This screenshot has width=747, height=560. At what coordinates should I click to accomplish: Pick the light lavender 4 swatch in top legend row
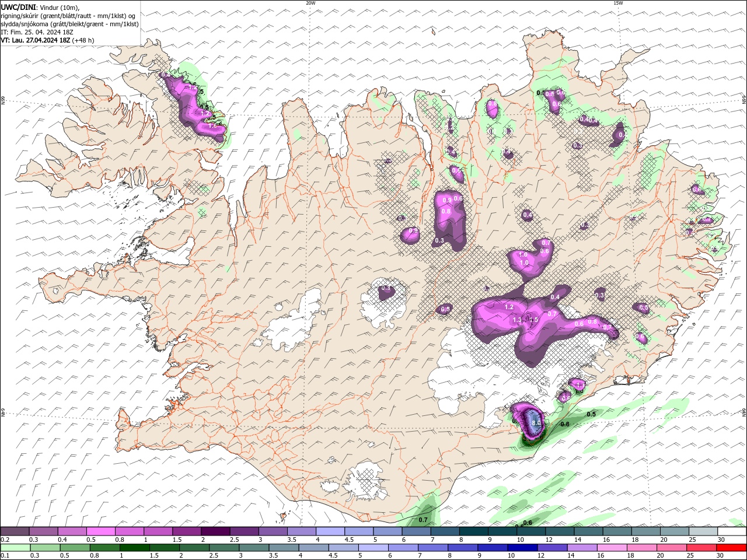(330, 531)
